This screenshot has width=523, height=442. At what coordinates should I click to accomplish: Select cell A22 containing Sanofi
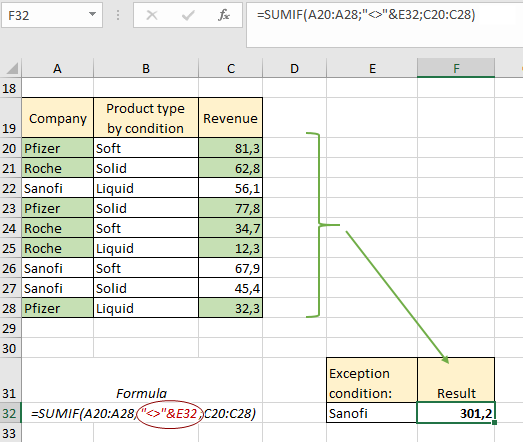(x=58, y=188)
